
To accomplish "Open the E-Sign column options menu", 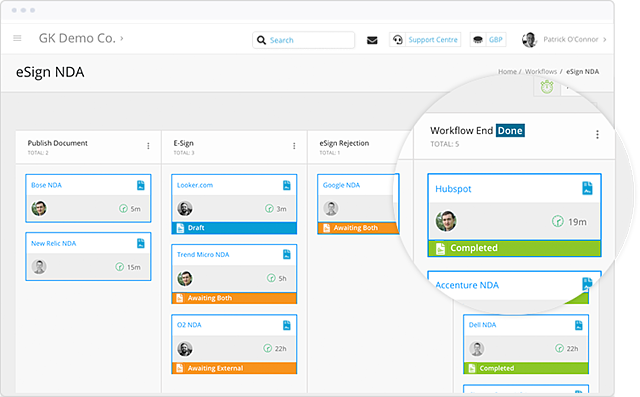I will pyautogui.click(x=294, y=146).
